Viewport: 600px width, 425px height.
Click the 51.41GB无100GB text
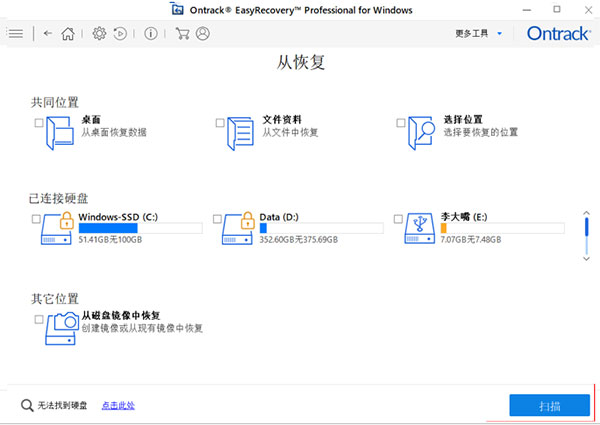(x=110, y=240)
